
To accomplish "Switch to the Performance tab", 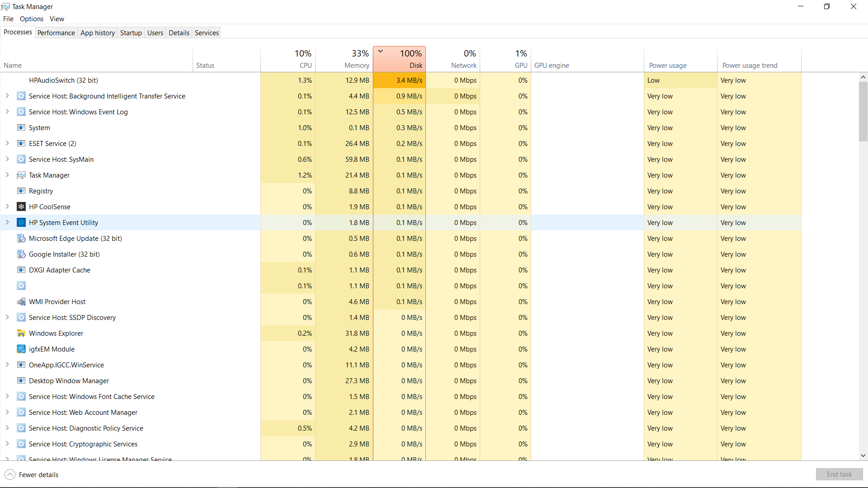I will point(56,33).
